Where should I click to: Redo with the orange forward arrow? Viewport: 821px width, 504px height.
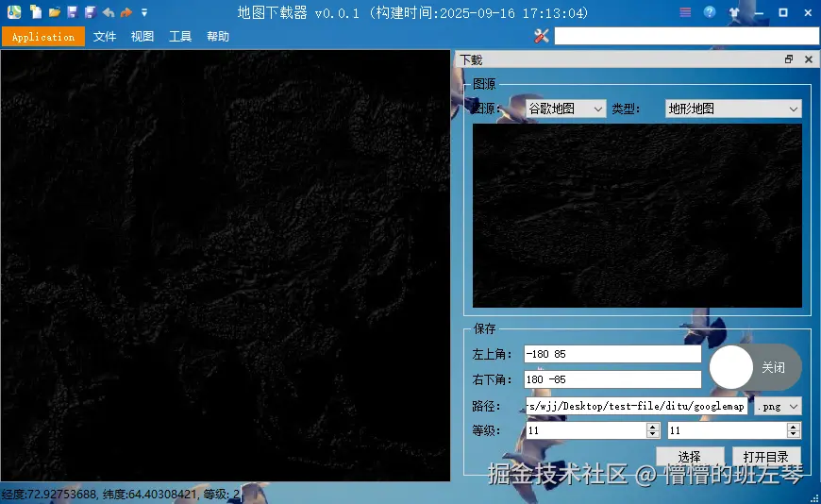[x=126, y=12]
